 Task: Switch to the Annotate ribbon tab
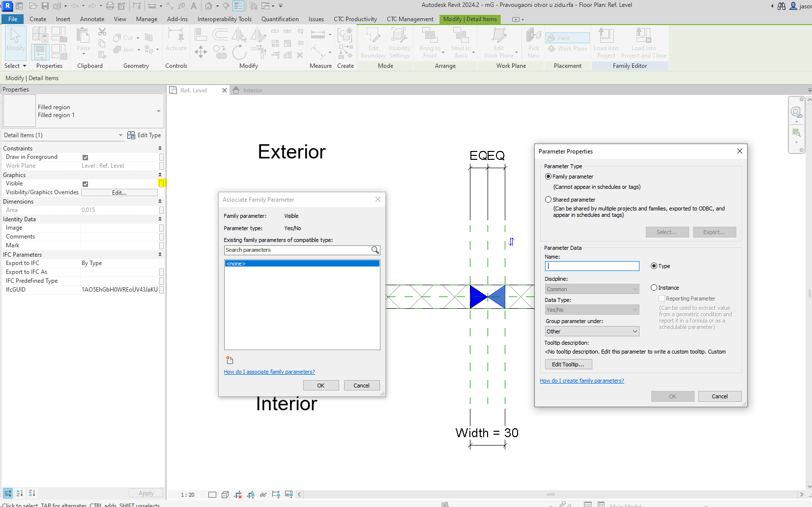[92, 19]
